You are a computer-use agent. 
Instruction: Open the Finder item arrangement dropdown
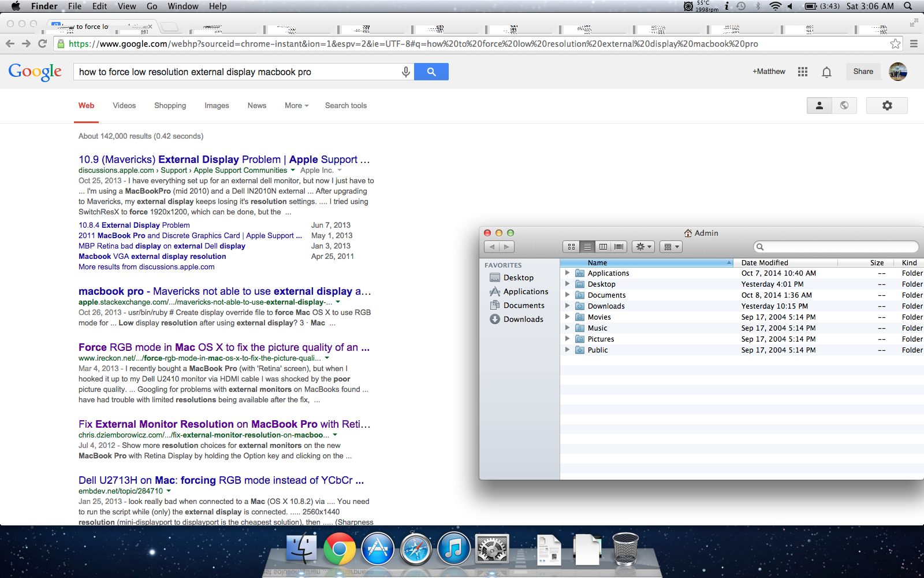click(670, 247)
